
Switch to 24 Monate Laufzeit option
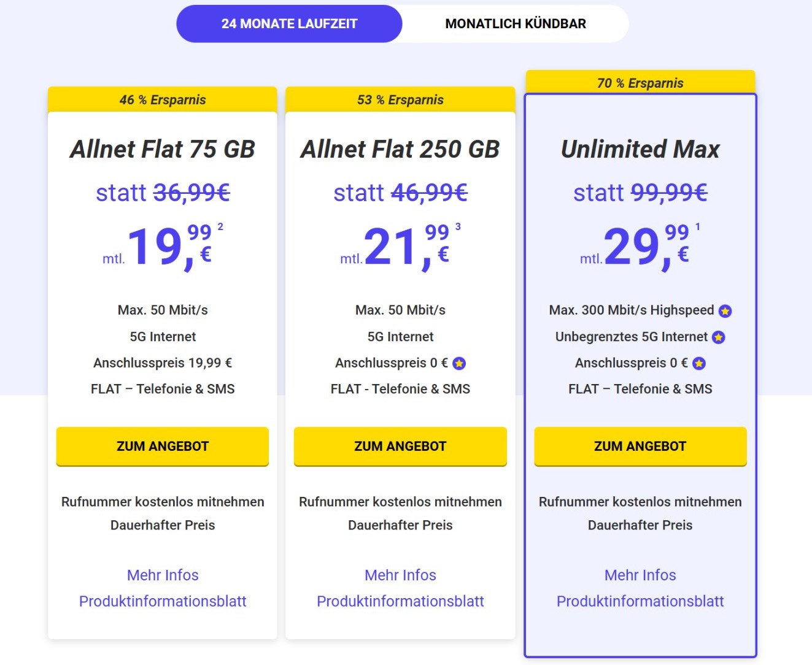(x=289, y=24)
